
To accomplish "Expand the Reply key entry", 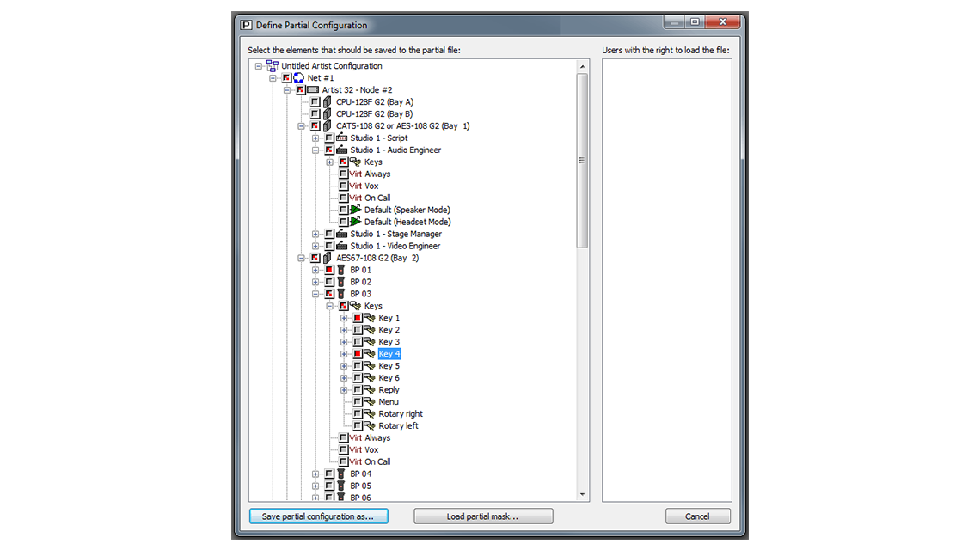I will [344, 389].
